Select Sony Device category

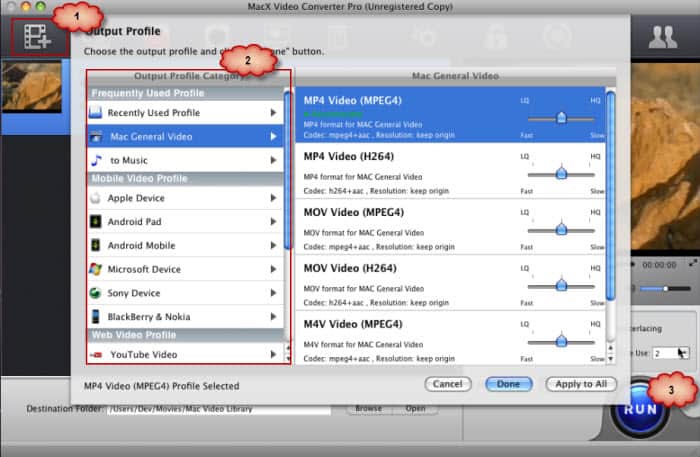pyautogui.click(x=185, y=293)
